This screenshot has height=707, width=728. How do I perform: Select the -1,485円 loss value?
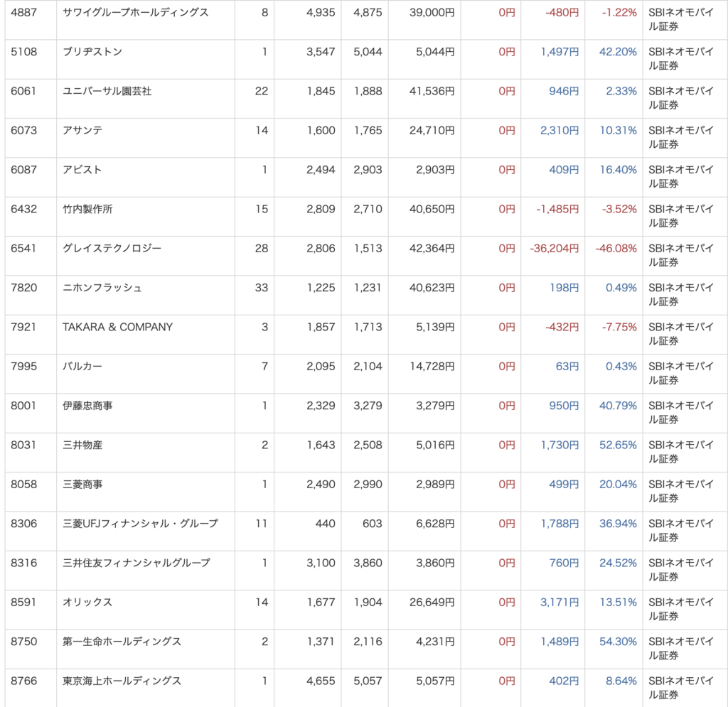pyautogui.click(x=557, y=209)
